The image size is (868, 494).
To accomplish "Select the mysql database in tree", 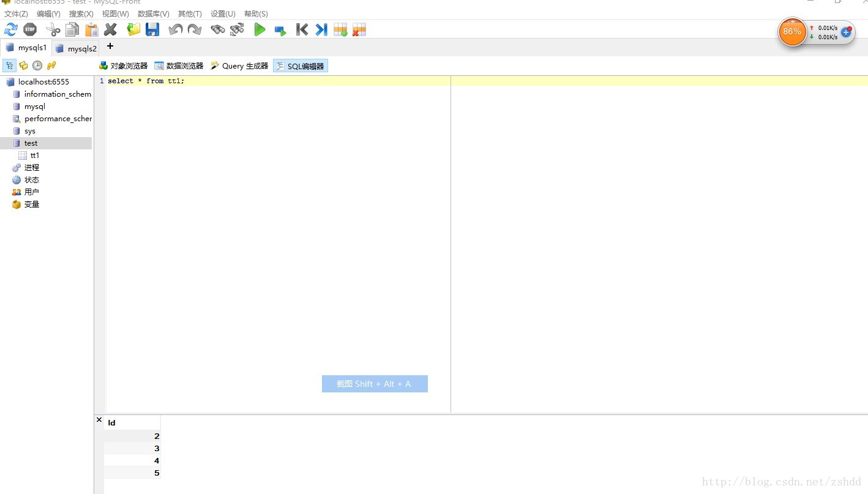I will pyautogui.click(x=34, y=106).
